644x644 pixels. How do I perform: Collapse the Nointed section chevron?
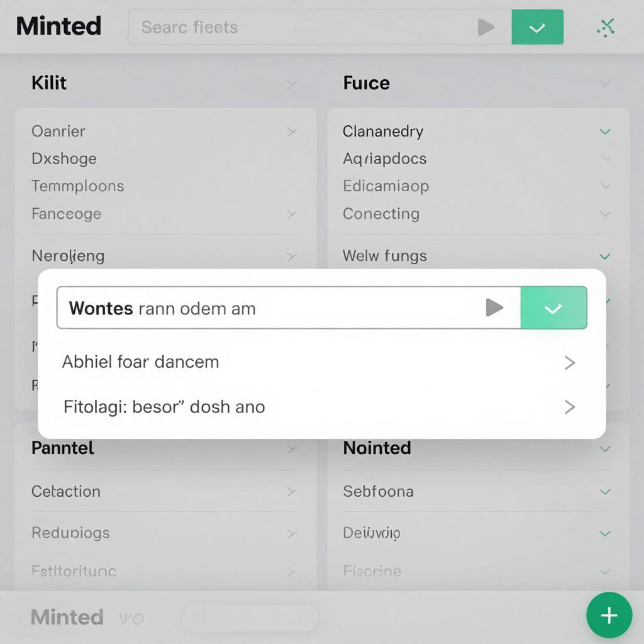click(x=604, y=448)
